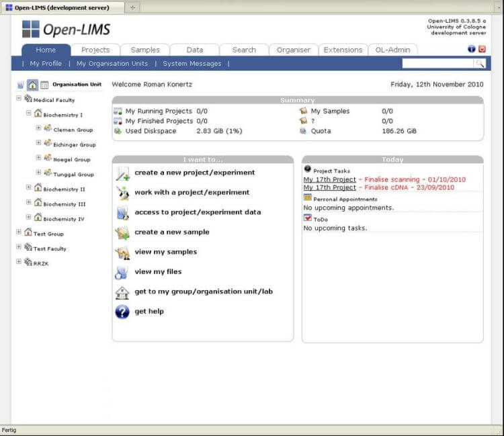Screen dimensions: 504x436
Task: Click the create new sample icon
Action: pyautogui.click(x=122, y=233)
